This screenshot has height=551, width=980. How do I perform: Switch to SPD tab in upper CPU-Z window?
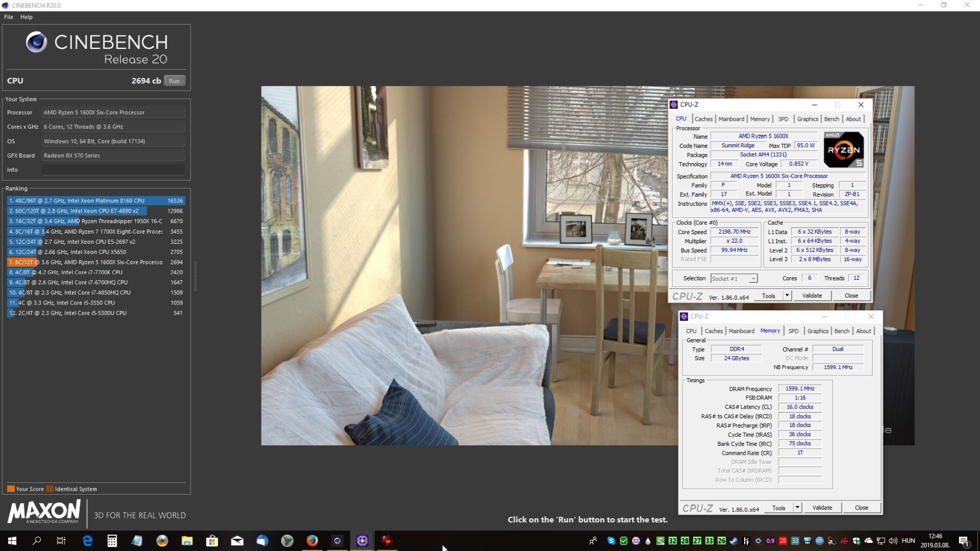point(783,119)
